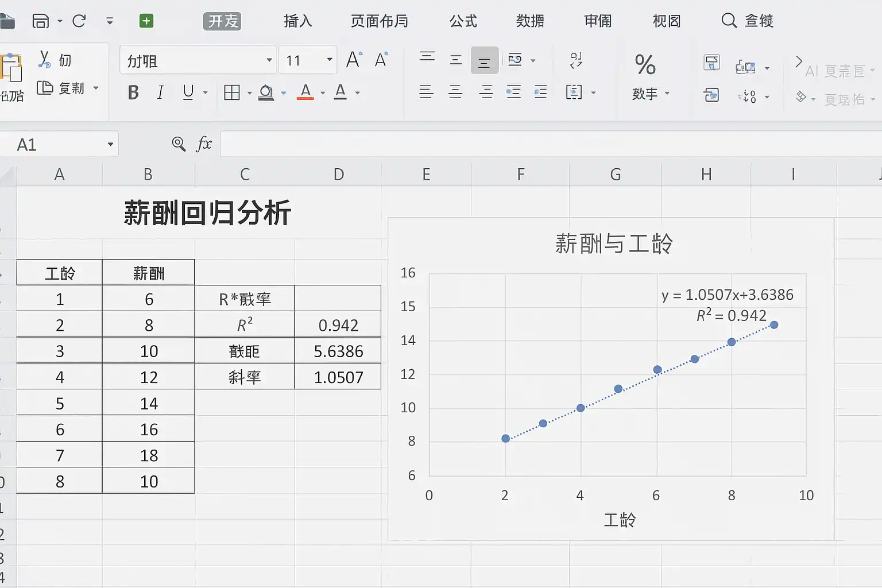This screenshot has height=588, width=882.
Task: Click the Save icon in the quick access toolbar
Action: (40, 21)
